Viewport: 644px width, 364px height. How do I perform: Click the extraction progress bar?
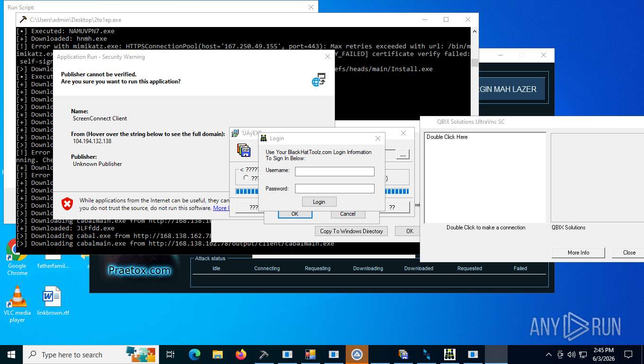click(x=247, y=191)
